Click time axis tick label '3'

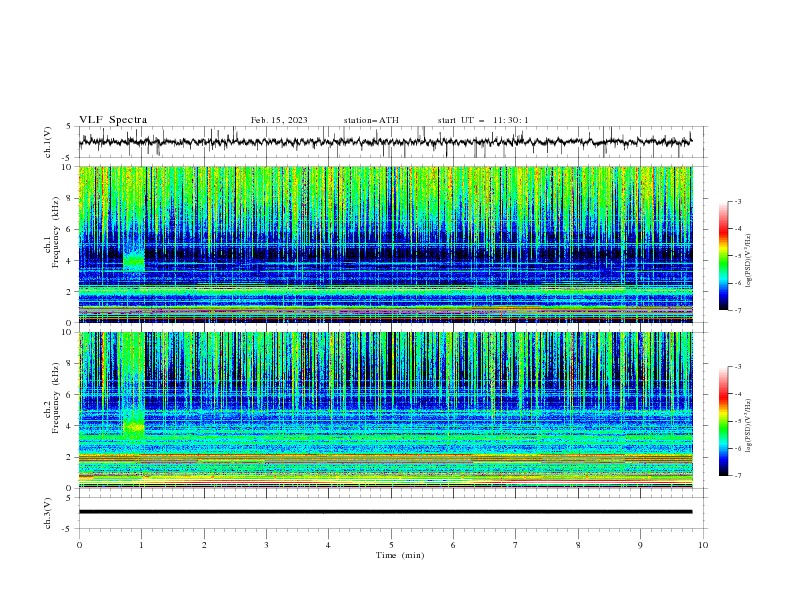click(x=266, y=545)
